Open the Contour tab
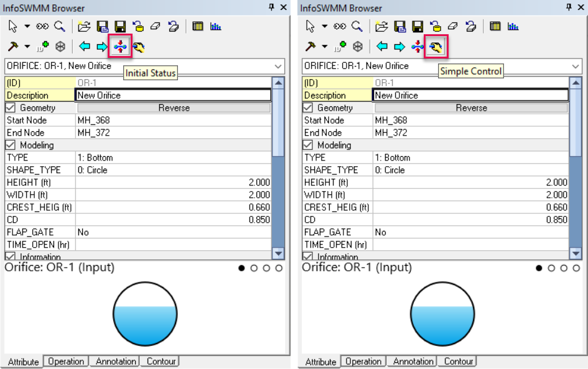Screen dimensions: 588x369 [x=161, y=362]
